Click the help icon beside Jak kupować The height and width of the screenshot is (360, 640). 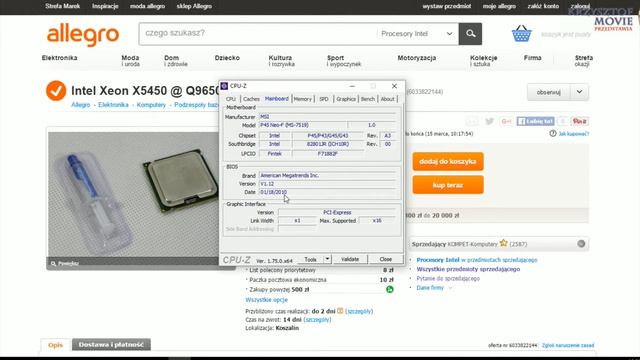553,133
